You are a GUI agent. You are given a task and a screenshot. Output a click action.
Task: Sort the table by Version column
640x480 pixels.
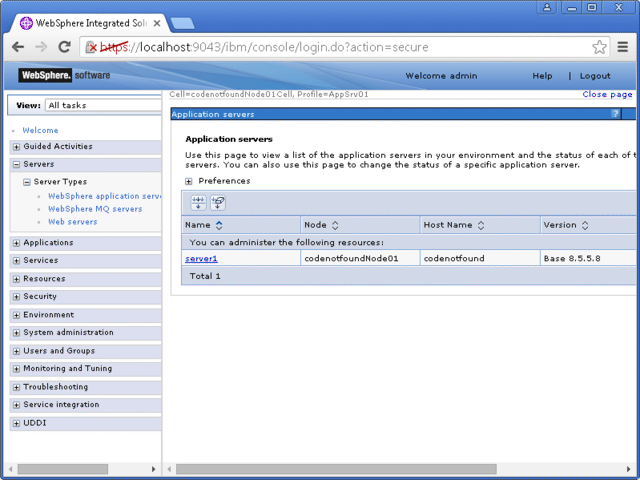(584, 226)
